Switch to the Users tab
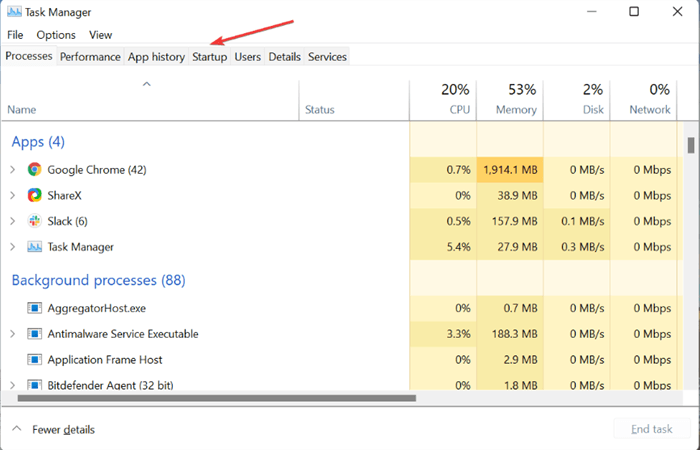 248,57
